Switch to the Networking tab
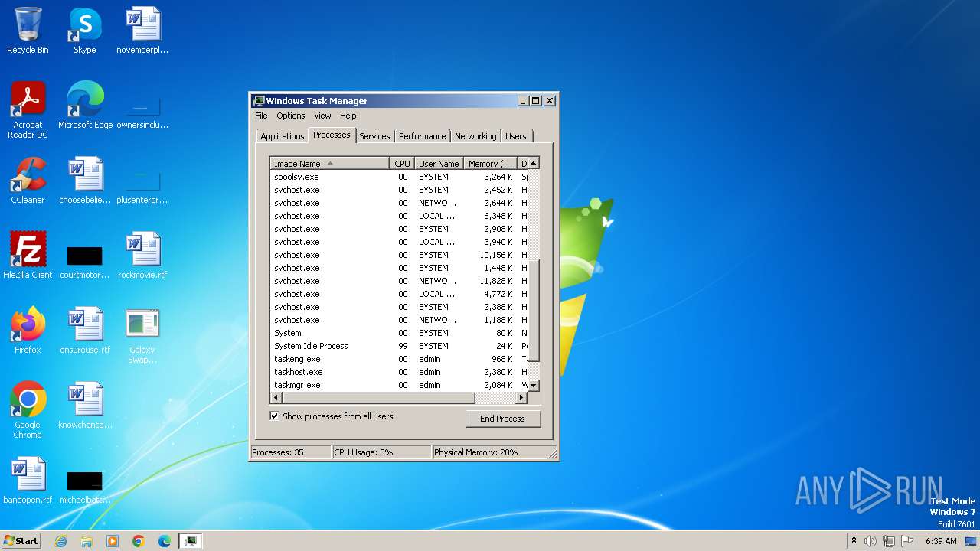The image size is (980, 551). (x=475, y=136)
